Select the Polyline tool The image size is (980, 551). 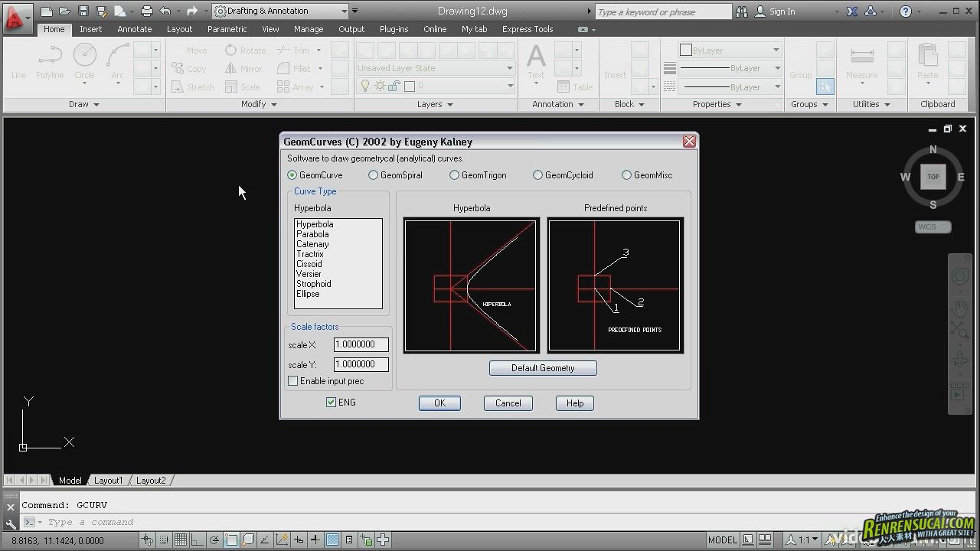point(50,62)
